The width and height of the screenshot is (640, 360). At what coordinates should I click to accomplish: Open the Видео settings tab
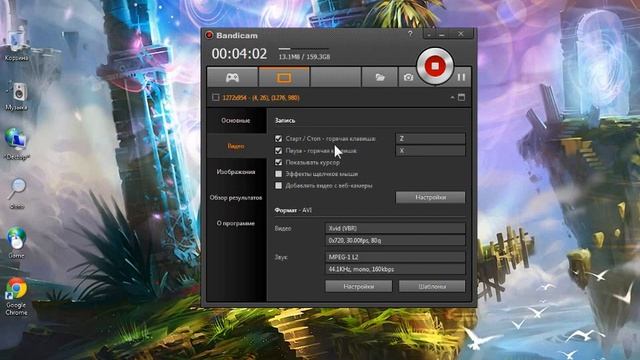point(236,146)
